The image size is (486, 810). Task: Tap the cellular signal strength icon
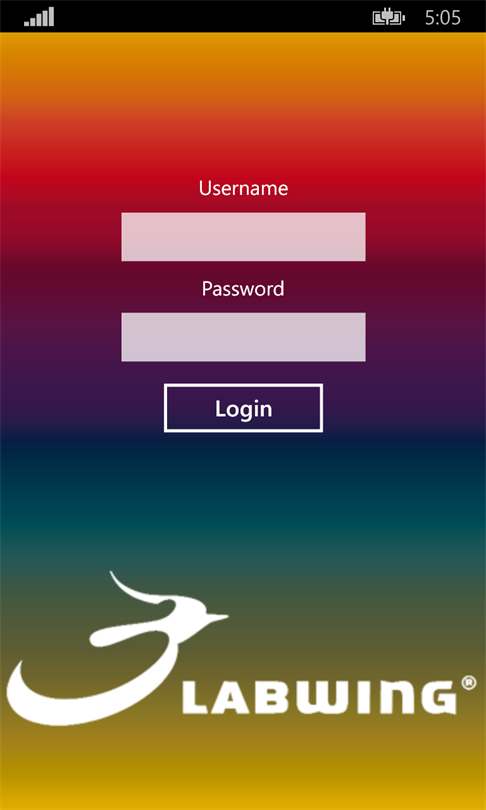point(39,17)
